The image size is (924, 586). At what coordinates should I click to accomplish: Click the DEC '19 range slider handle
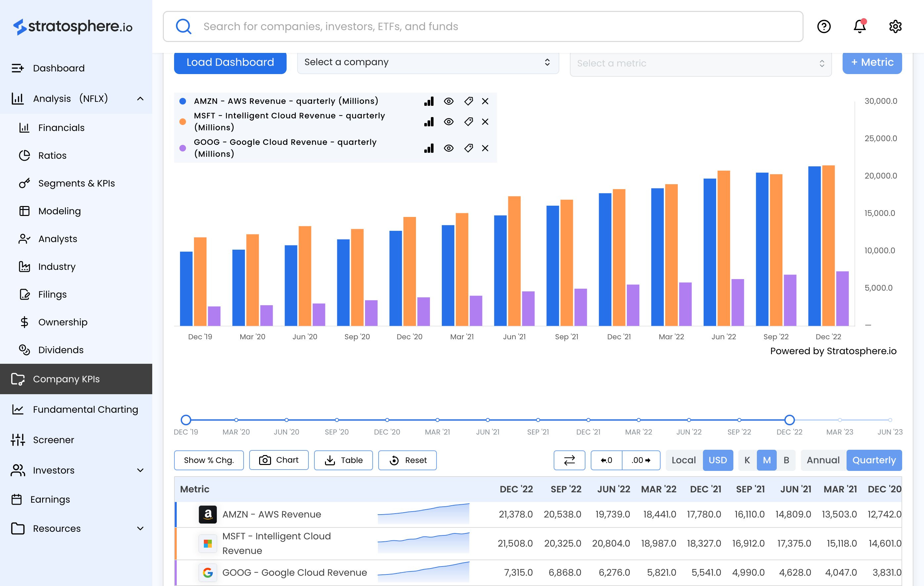[186, 420]
